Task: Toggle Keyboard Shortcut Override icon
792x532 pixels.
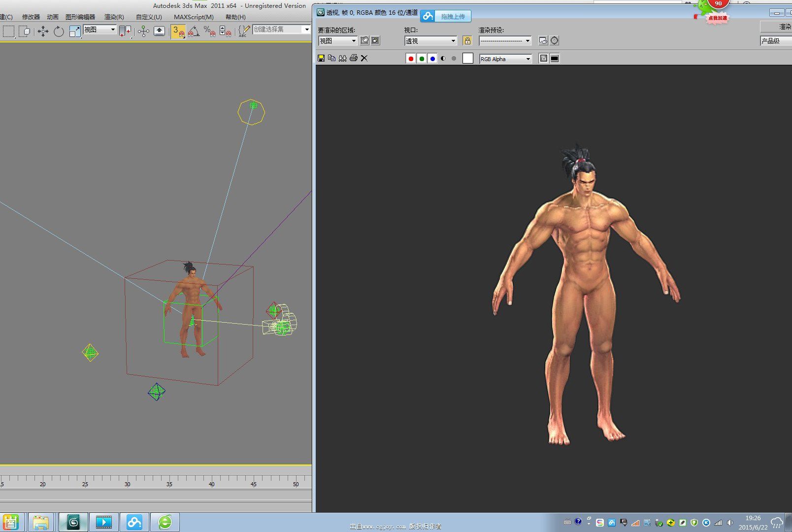Action: click(x=159, y=31)
